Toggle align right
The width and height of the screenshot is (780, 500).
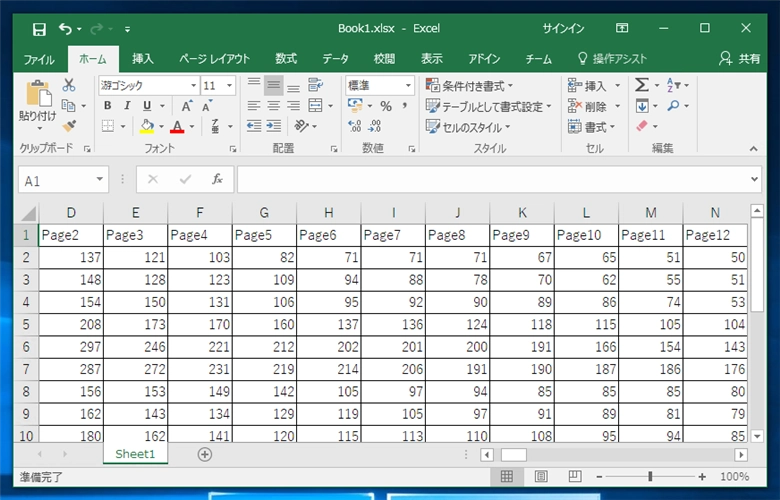(x=293, y=105)
